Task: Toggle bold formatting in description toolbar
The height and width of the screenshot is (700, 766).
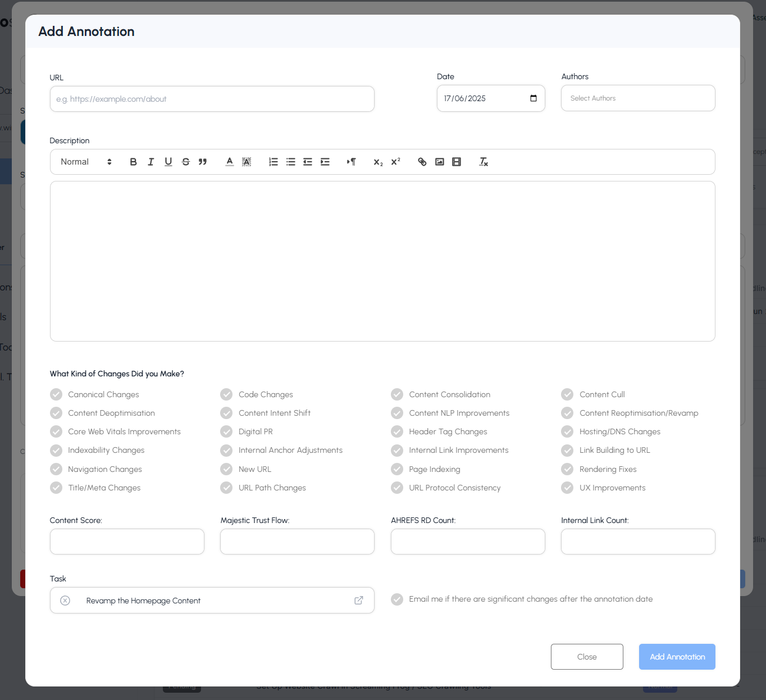Action: pos(133,162)
